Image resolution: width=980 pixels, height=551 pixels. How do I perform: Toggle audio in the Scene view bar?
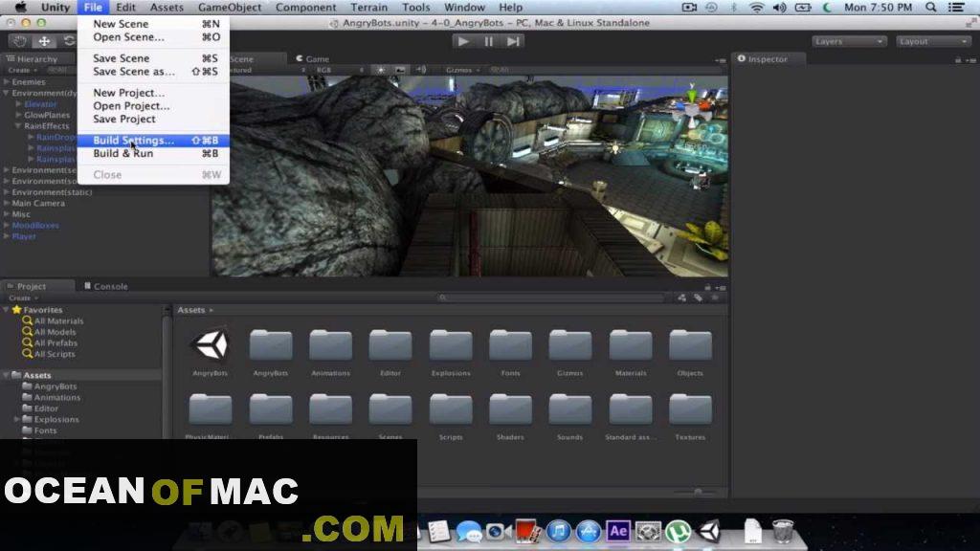point(421,70)
